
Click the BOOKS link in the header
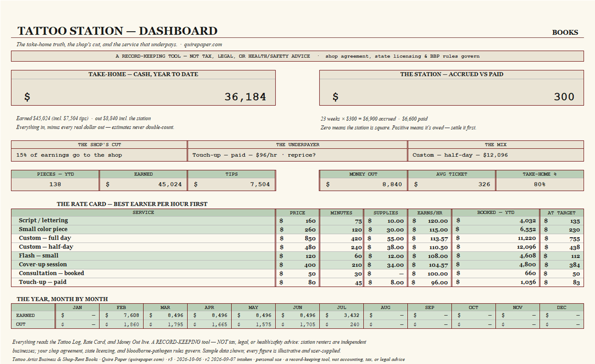pos(565,32)
